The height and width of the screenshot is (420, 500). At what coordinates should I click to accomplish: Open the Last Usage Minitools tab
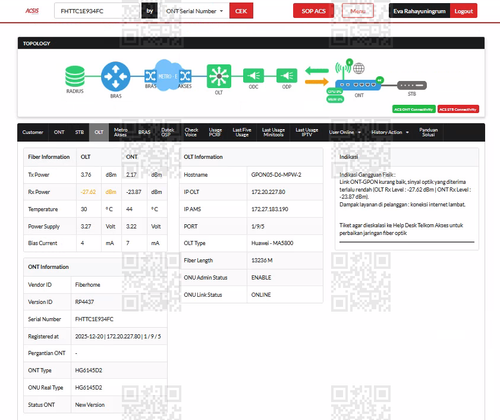[273, 132]
